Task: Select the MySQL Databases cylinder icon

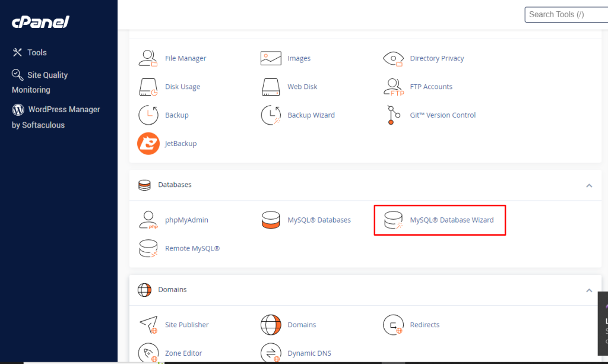Action: click(271, 220)
